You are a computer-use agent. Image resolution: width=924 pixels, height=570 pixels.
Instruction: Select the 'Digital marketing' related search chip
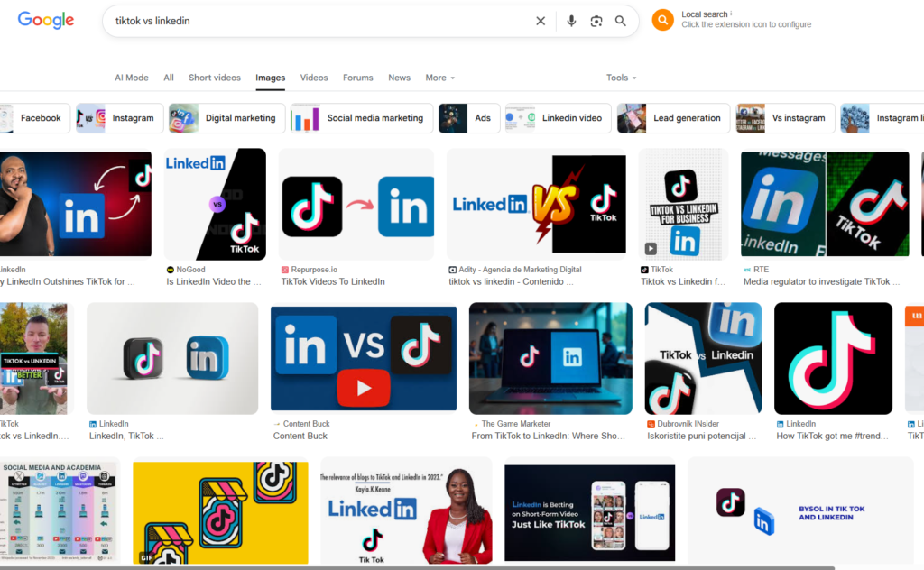click(x=226, y=118)
